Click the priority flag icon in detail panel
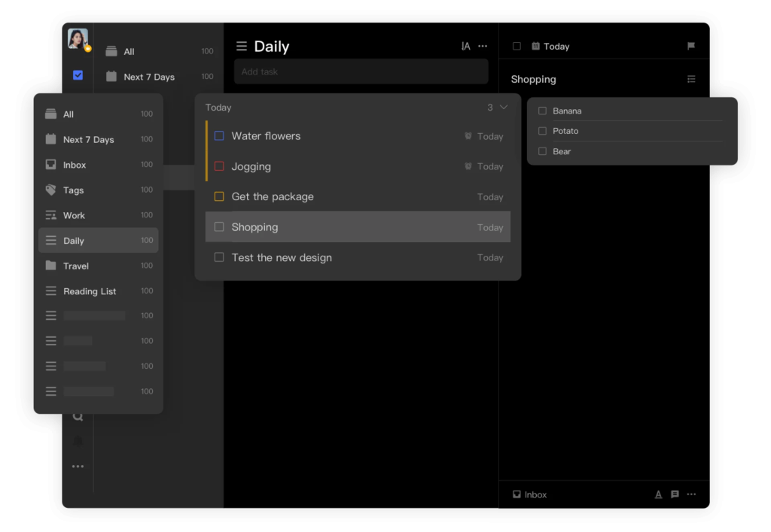 click(691, 47)
